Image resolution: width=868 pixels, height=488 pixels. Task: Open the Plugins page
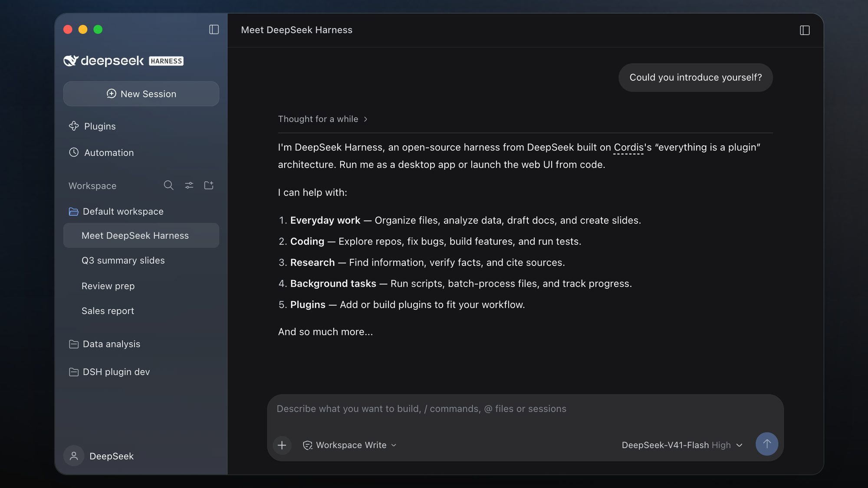(100, 126)
